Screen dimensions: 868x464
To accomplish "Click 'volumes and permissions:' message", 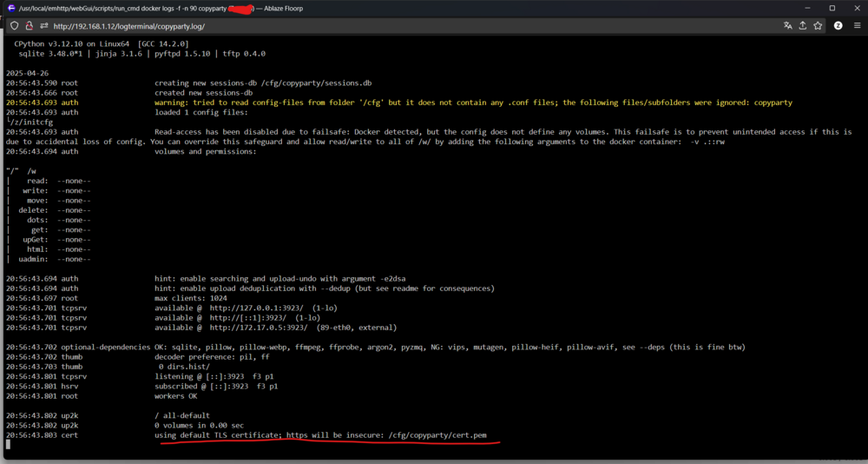I will 206,151.
